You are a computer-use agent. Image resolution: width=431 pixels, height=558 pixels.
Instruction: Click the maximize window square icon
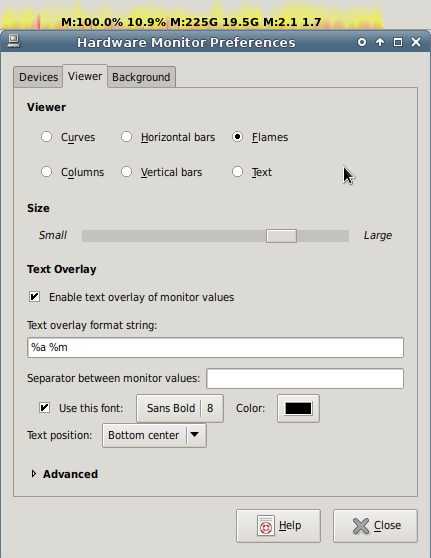(x=398, y=42)
